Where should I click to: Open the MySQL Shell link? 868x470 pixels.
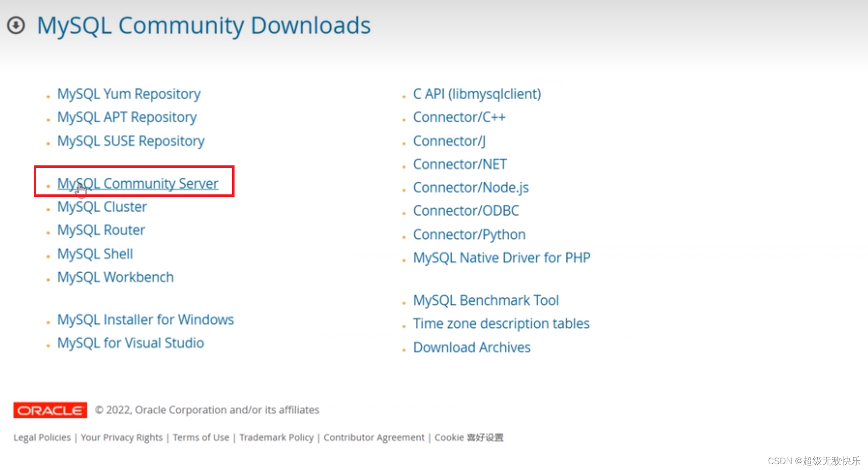95,254
